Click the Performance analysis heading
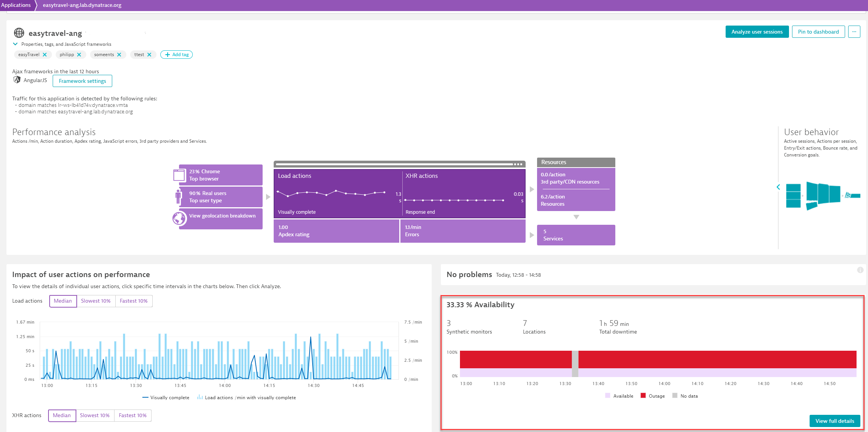The image size is (868, 432). (x=54, y=132)
